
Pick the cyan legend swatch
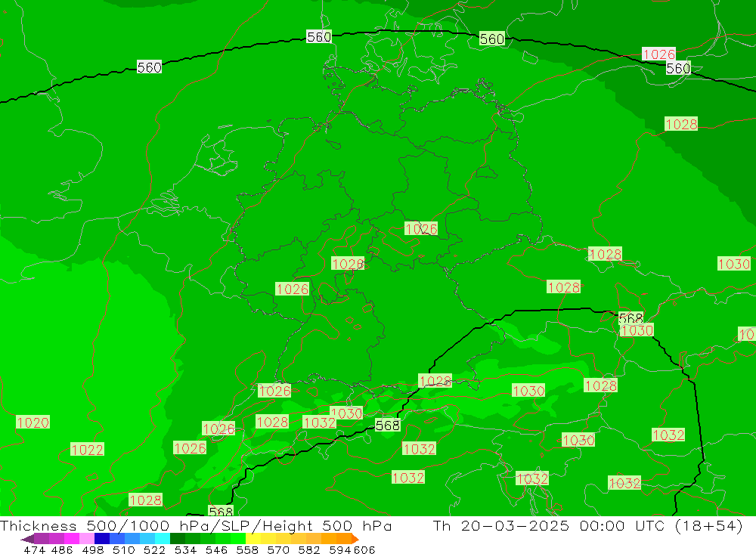pyautogui.click(x=163, y=539)
